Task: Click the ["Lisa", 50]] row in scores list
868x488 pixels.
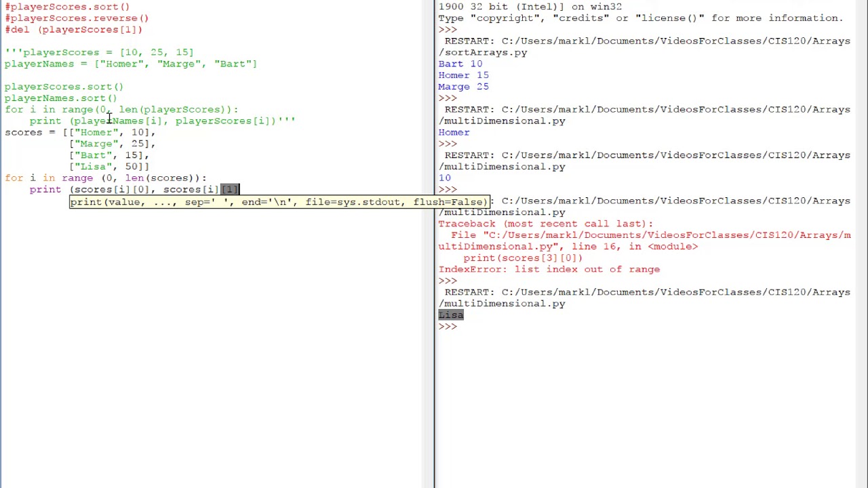Action: [x=108, y=167]
